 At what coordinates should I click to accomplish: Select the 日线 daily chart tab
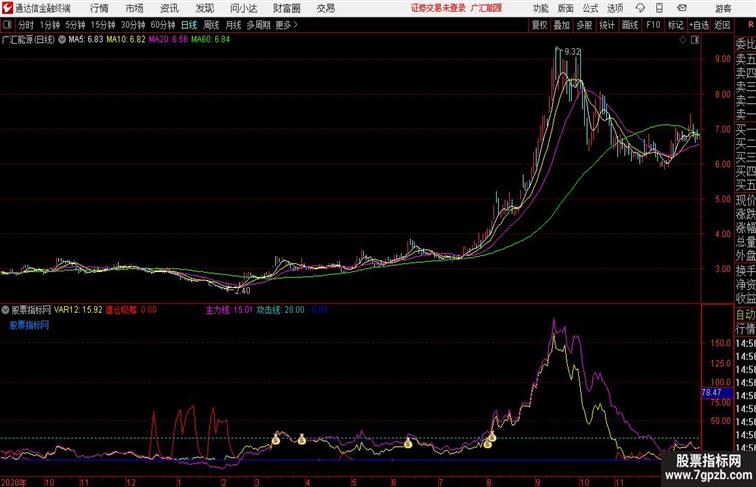(189, 25)
